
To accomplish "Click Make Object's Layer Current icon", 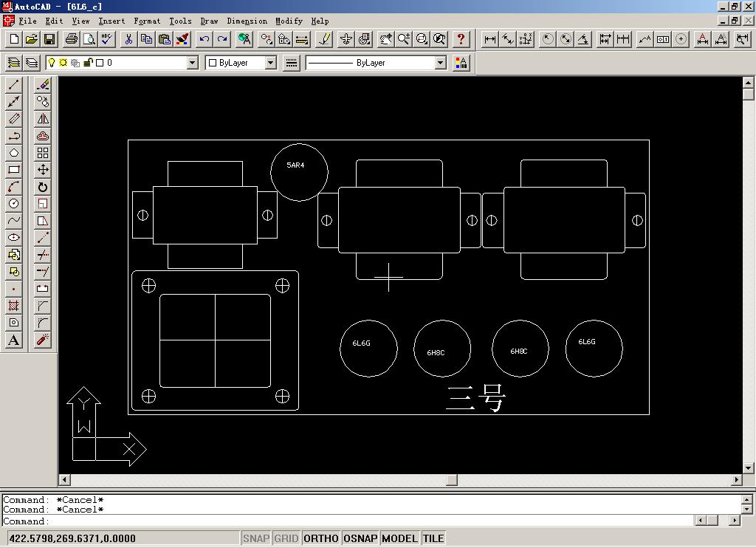I will [x=14, y=63].
